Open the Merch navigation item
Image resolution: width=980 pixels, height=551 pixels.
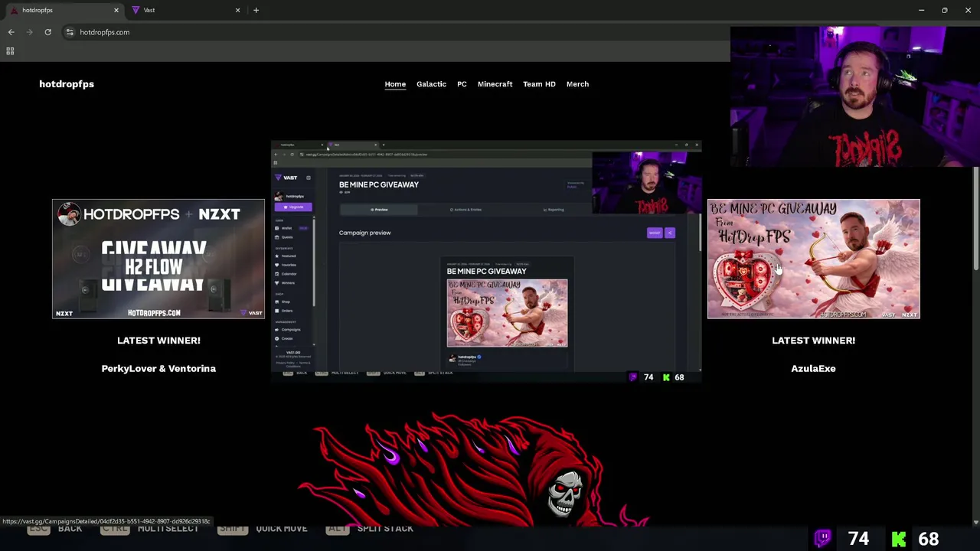577,84
